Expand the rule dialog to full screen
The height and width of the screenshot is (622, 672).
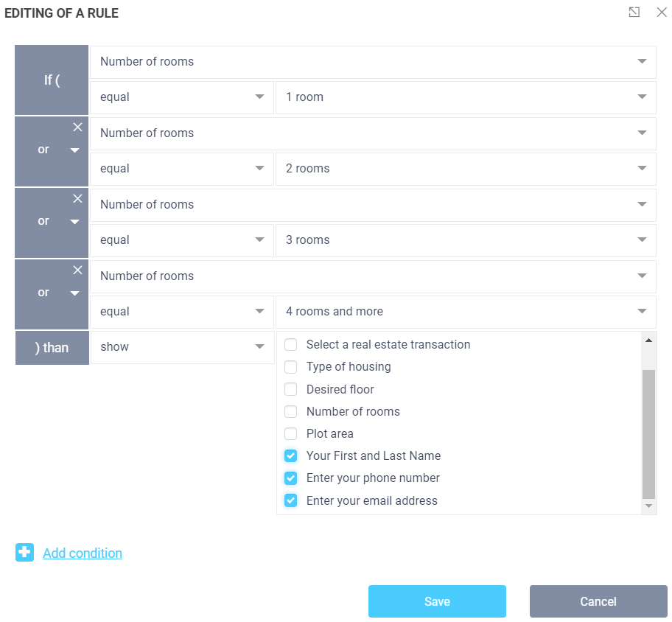(634, 13)
